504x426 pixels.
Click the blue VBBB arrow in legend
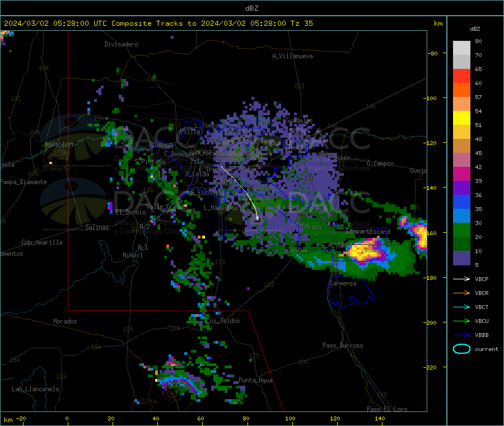coord(461,335)
